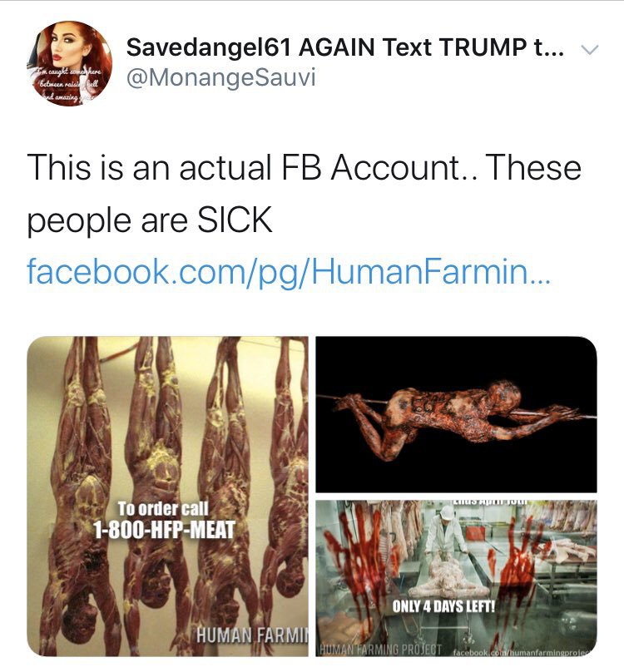This screenshot has height=672, width=624.
Task: Tap the "people are SICK" text line
Action: click(150, 220)
